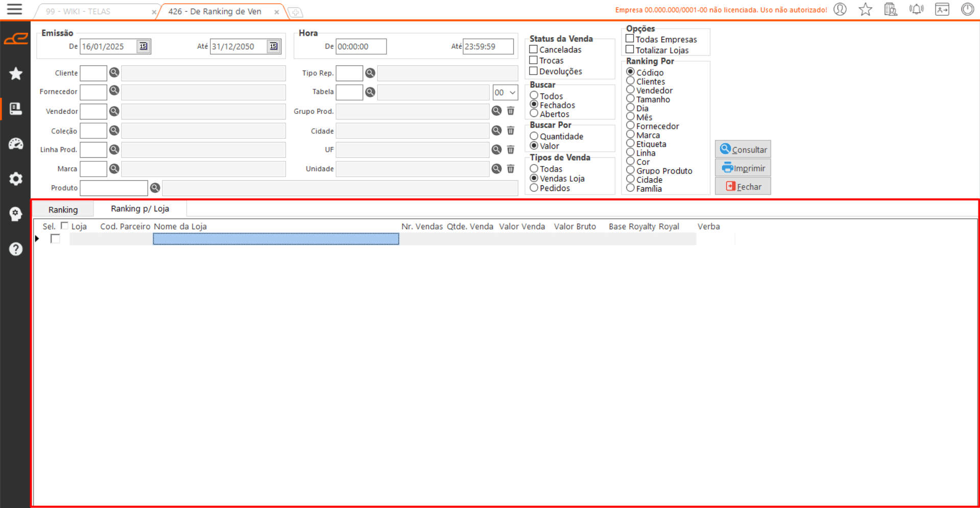The width and height of the screenshot is (980, 508).
Task: Click the Consultar button
Action: click(x=743, y=150)
